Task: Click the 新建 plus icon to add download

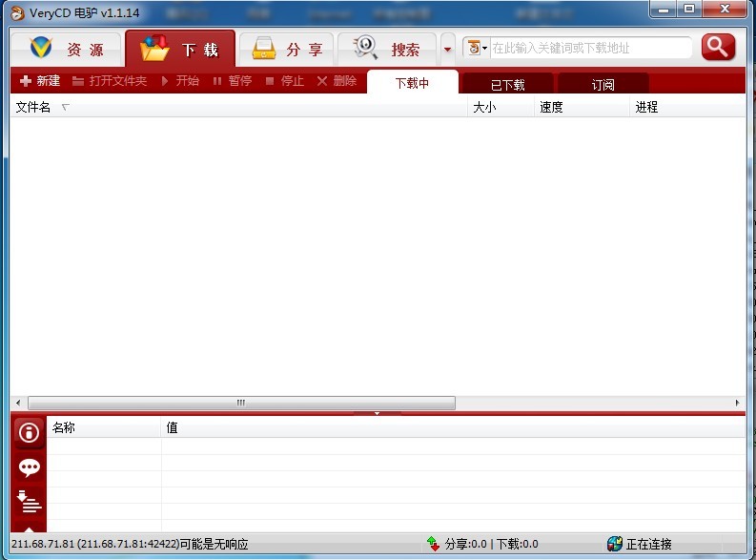Action: tap(26, 81)
